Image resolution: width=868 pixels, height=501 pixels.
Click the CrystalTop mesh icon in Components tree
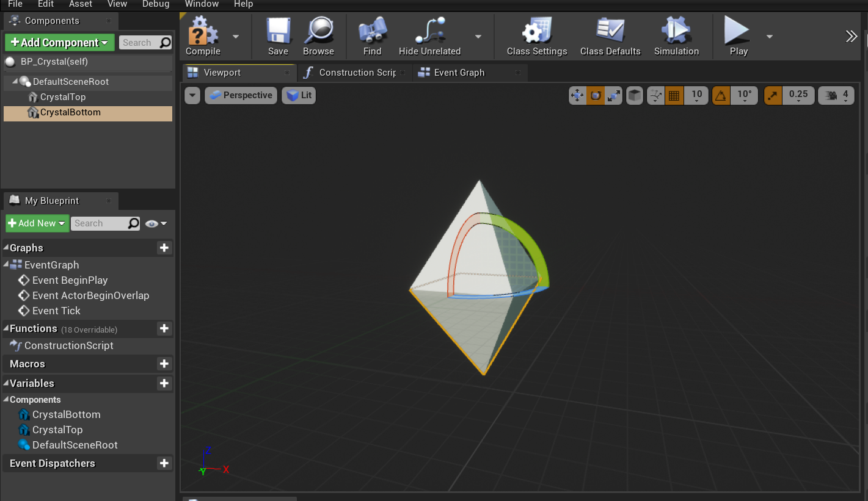tap(33, 97)
